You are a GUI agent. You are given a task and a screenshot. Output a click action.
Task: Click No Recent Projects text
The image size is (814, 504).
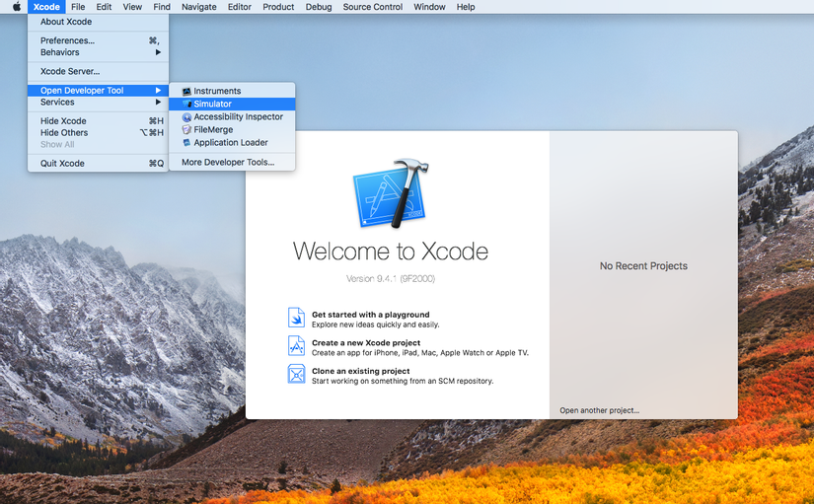tap(643, 265)
